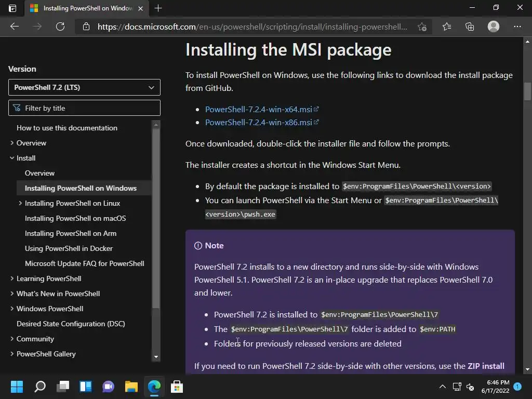Image resolution: width=532 pixels, height=399 pixels.
Task: Open the Collections icon
Action: [470, 26]
